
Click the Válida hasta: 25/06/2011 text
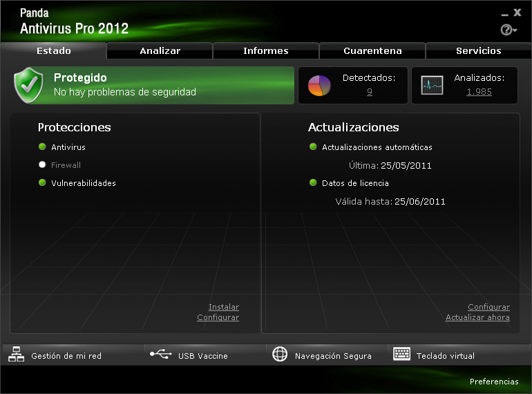pos(390,201)
